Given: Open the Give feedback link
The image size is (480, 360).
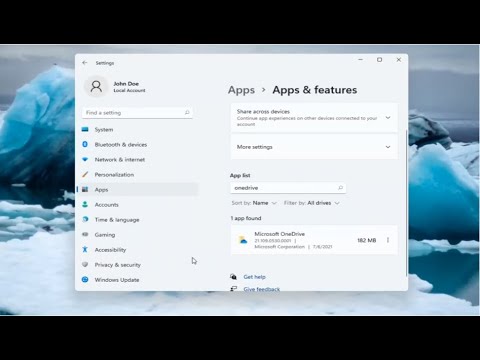Looking at the screenshot, I should [262, 289].
